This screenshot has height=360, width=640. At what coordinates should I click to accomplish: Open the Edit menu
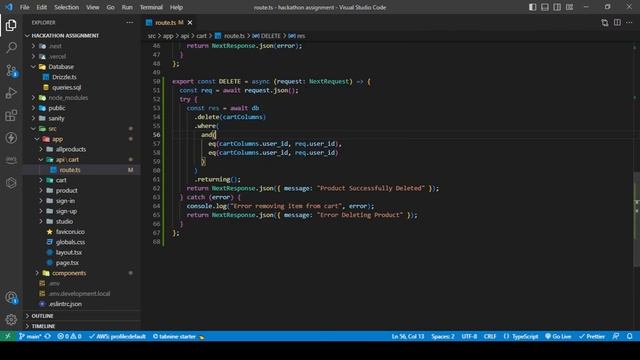point(41,7)
